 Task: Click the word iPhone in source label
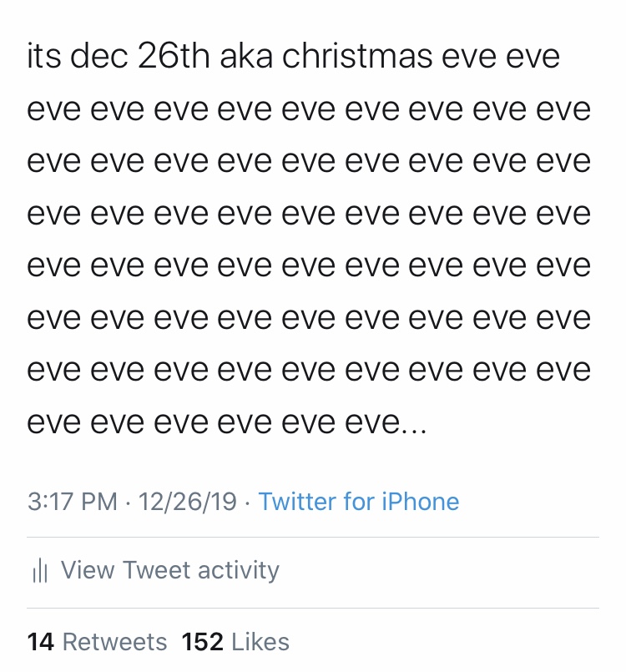[421, 501]
